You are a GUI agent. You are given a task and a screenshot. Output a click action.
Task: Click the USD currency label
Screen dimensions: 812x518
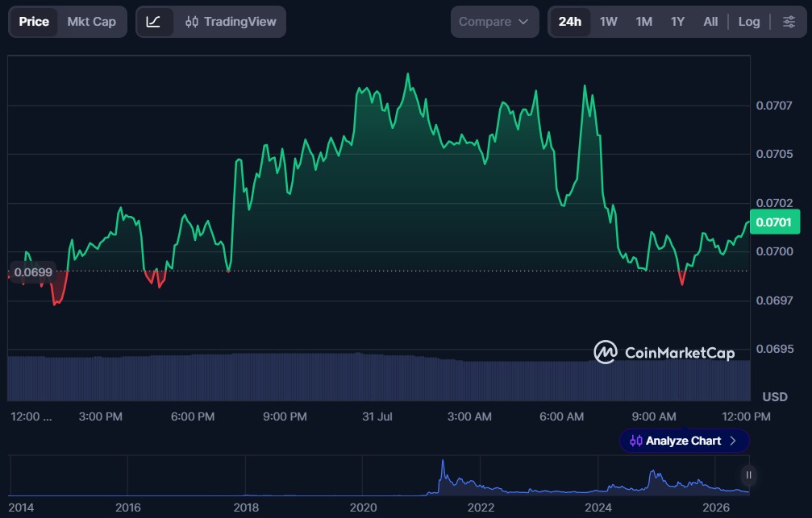coord(775,397)
